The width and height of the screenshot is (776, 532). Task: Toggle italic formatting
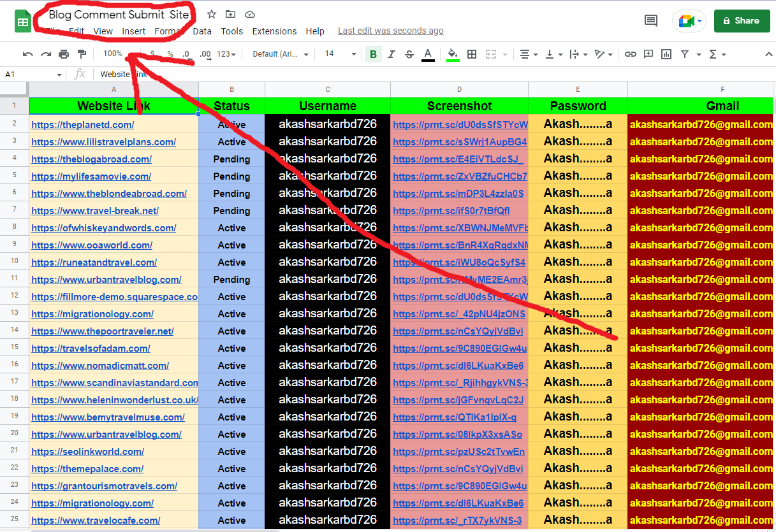[390, 54]
